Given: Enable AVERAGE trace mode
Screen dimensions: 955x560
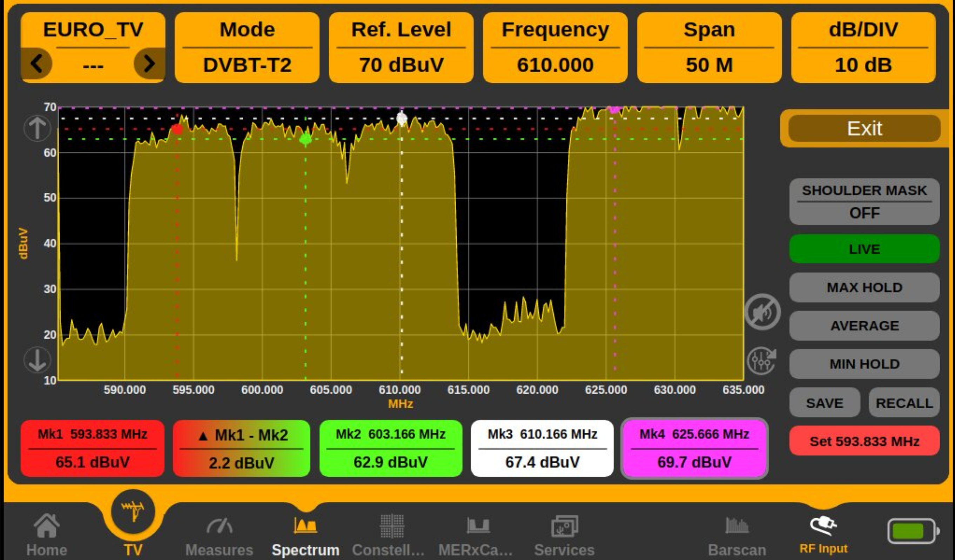Looking at the screenshot, I should 865,326.
